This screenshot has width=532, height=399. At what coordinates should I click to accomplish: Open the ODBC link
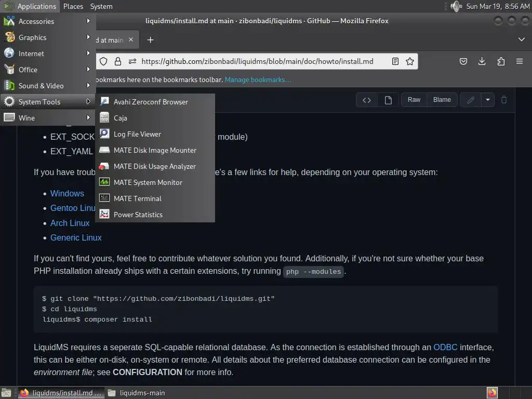tap(445, 348)
